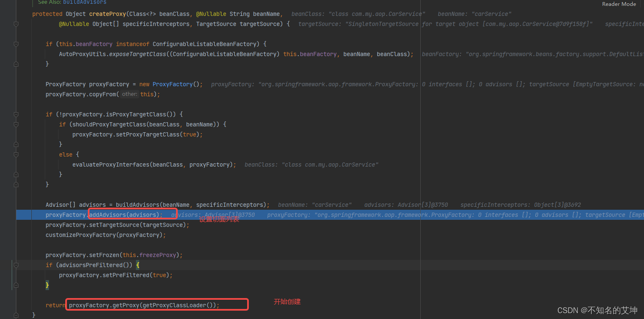Click 'setPreFiltered(true)' call
This screenshot has width=644, height=319.
click(136, 275)
